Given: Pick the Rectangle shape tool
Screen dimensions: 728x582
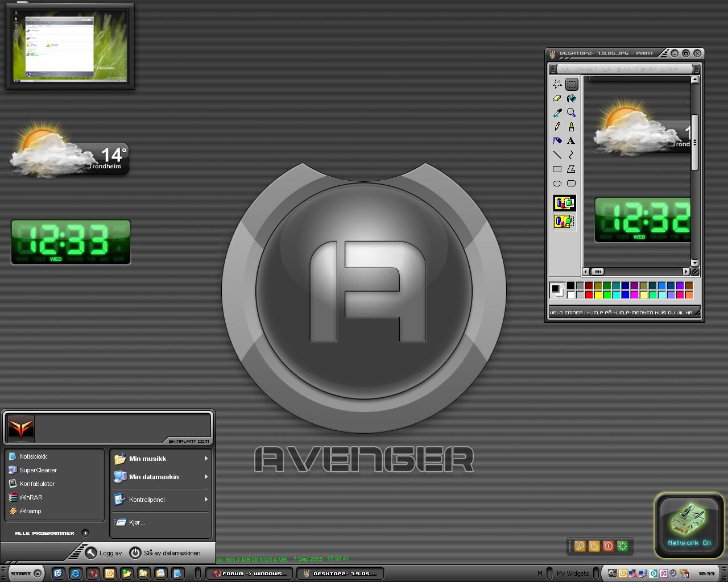Looking at the screenshot, I should tap(557, 169).
